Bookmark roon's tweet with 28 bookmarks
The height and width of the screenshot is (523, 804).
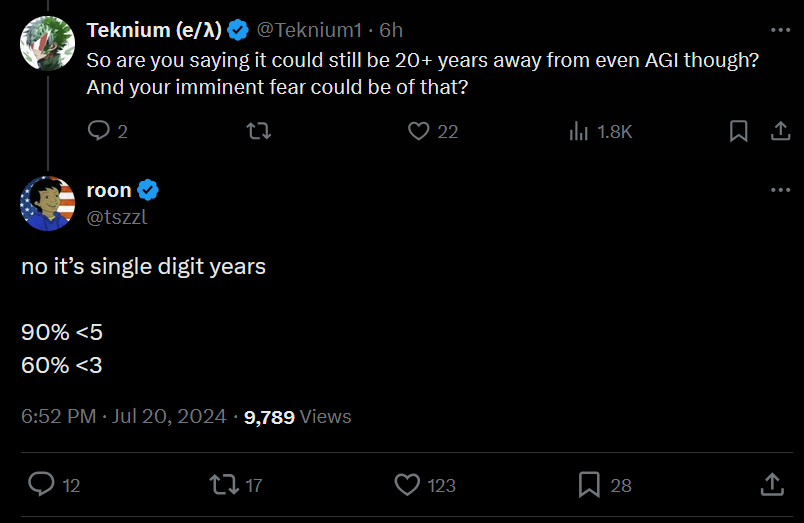[589, 485]
